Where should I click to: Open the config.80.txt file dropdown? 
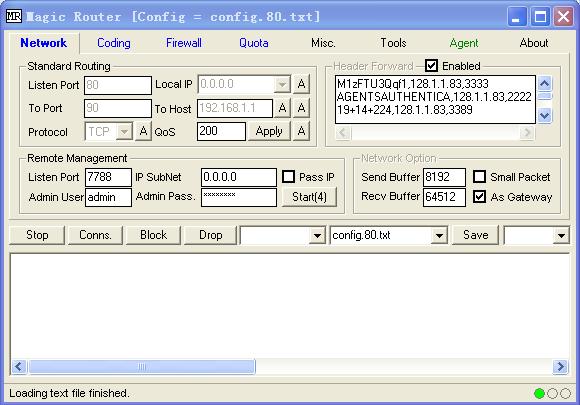[439, 236]
